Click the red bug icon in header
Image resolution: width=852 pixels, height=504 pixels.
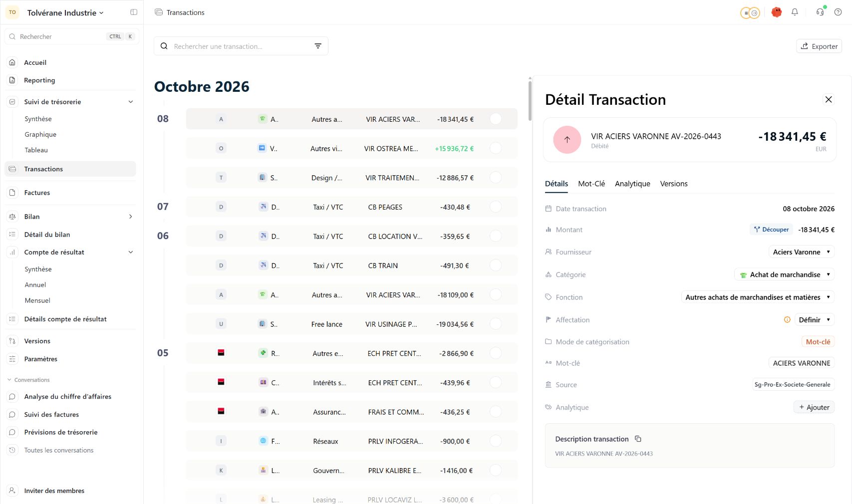click(x=776, y=12)
